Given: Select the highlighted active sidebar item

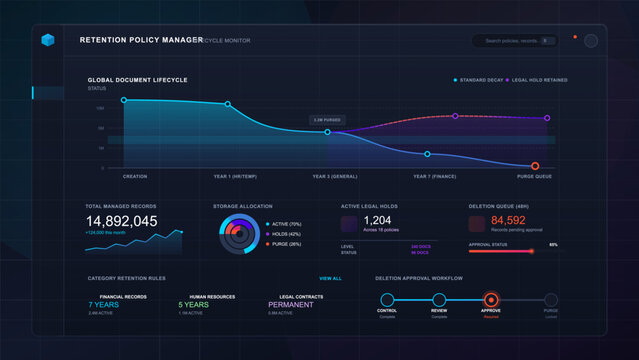Looking at the screenshot, I should [48, 93].
